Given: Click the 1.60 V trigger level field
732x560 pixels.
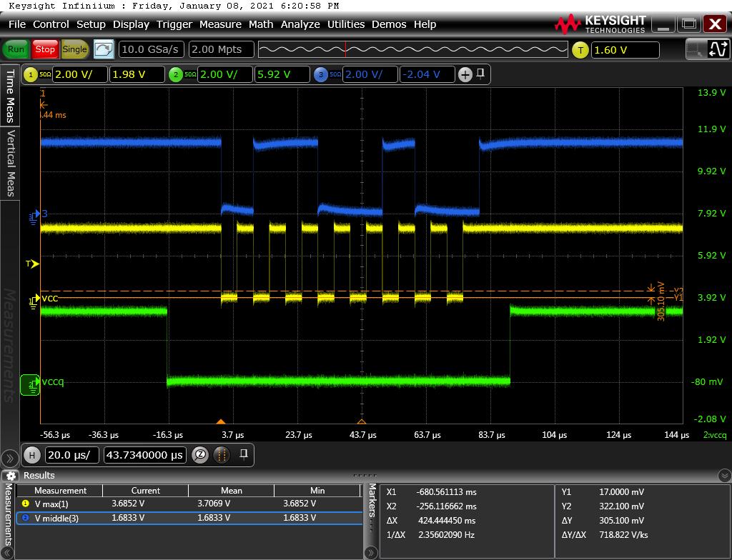Looking at the screenshot, I should tap(625, 50).
